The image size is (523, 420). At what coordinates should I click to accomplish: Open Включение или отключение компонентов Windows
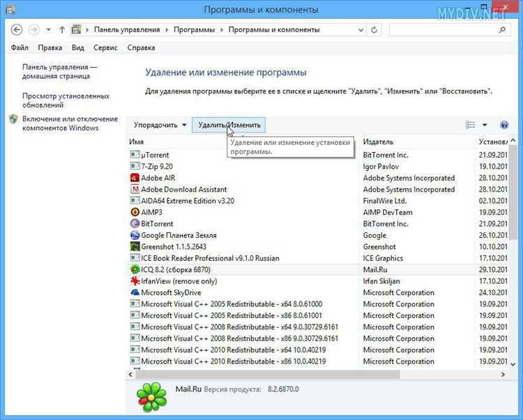pos(70,123)
